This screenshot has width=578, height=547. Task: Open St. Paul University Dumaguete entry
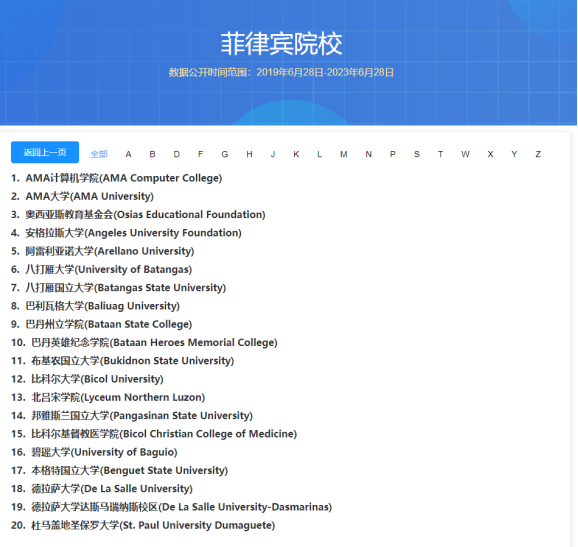pyautogui.click(x=153, y=525)
